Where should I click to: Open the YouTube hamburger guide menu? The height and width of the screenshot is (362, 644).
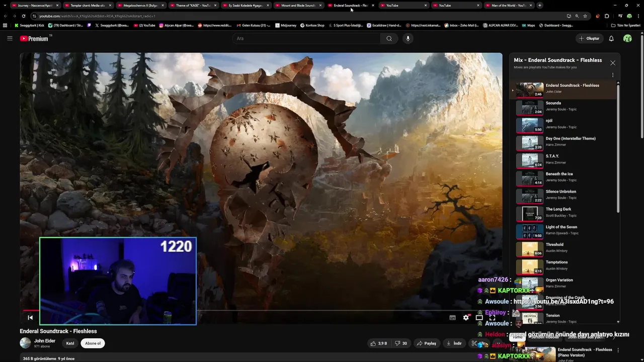click(x=10, y=38)
